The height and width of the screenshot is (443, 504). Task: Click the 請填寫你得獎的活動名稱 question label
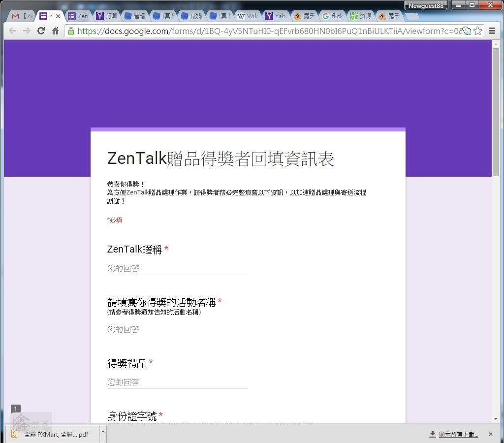click(x=161, y=302)
